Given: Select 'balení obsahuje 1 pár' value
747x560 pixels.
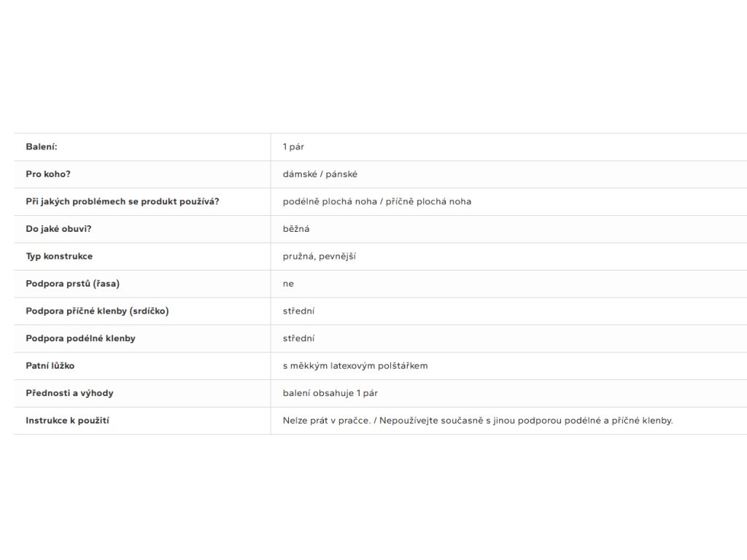Looking at the screenshot, I should point(330,393).
